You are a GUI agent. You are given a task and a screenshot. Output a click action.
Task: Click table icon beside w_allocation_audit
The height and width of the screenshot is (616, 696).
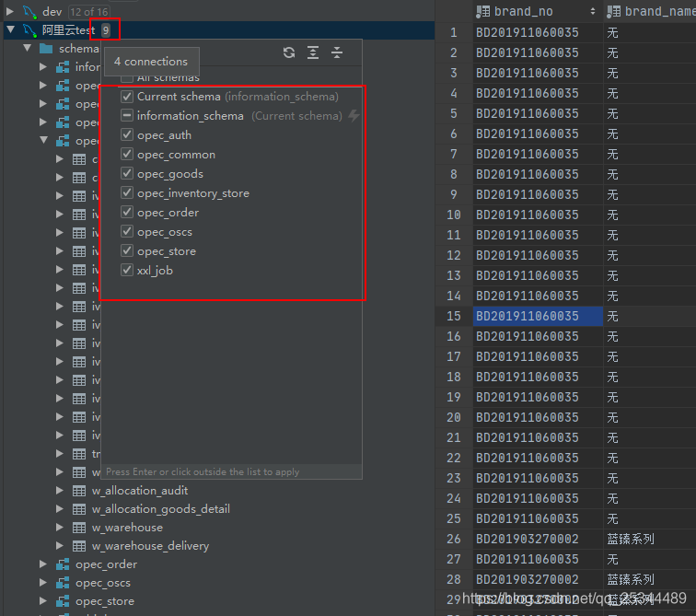(79, 491)
